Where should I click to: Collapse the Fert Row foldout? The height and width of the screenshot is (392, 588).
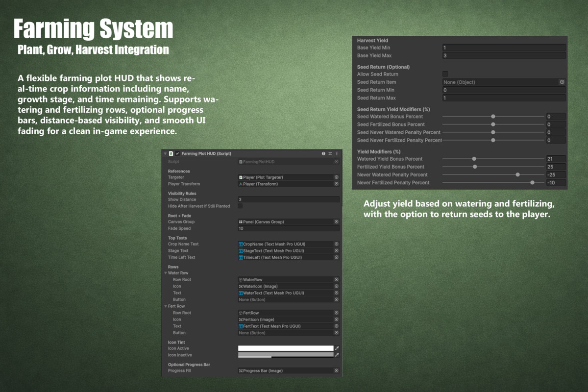(x=166, y=306)
